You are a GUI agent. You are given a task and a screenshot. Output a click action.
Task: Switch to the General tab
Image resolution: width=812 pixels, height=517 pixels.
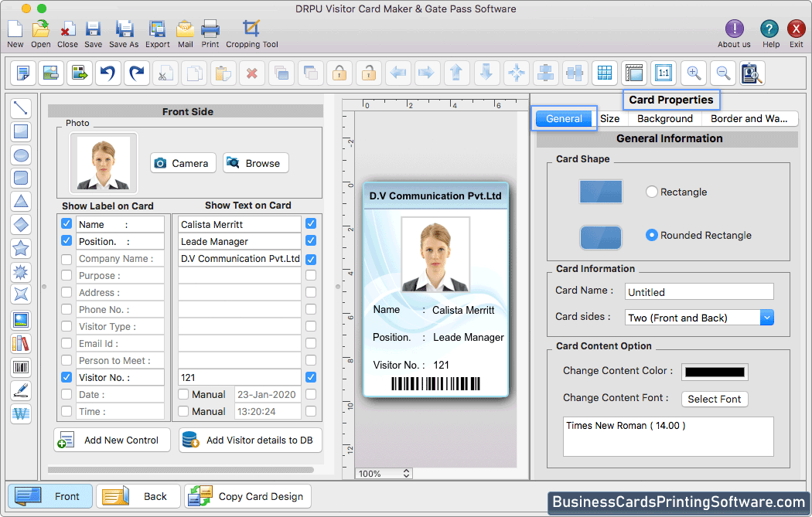click(x=564, y=118)
